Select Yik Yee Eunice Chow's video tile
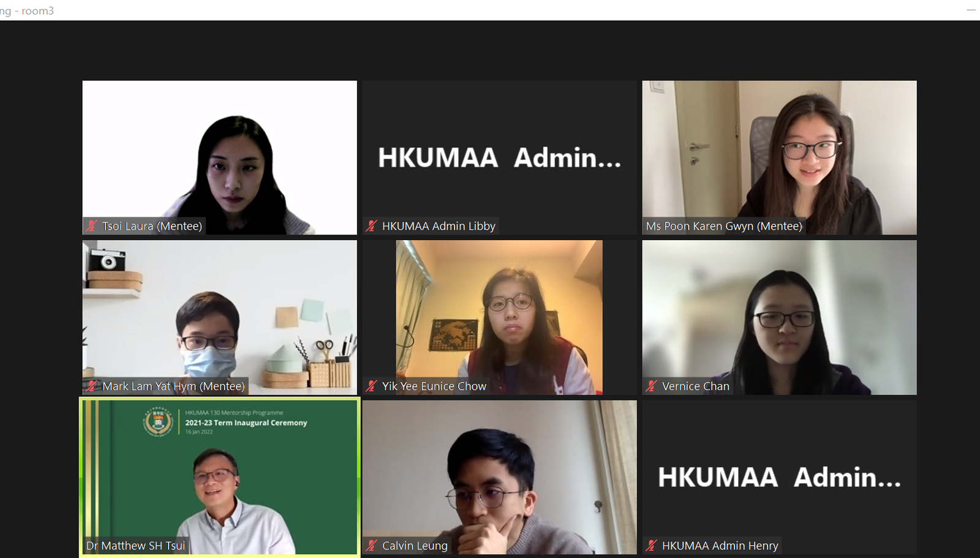Screen dimensions: 980x558 click(x=499, y=317)
